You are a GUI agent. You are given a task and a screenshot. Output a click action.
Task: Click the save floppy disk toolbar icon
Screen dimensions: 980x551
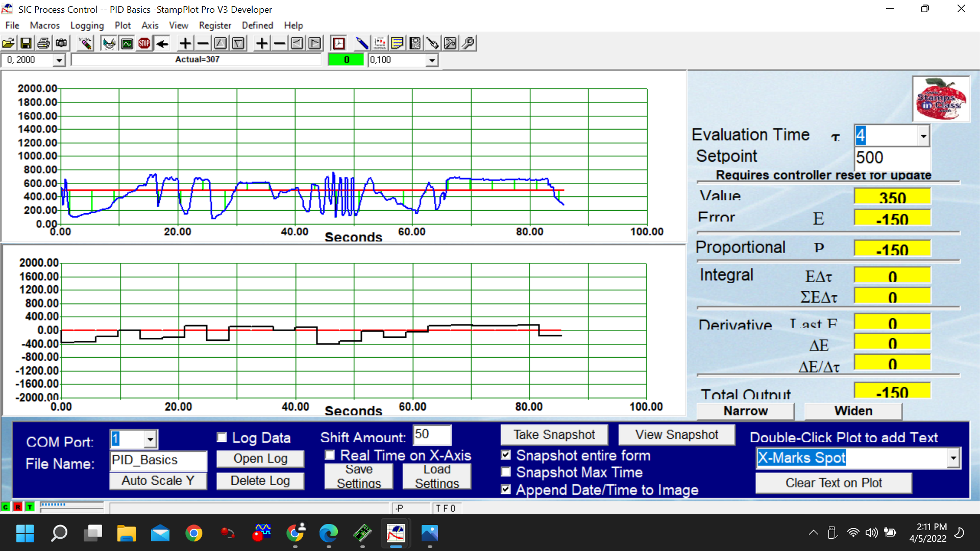[x=26, y=43]
